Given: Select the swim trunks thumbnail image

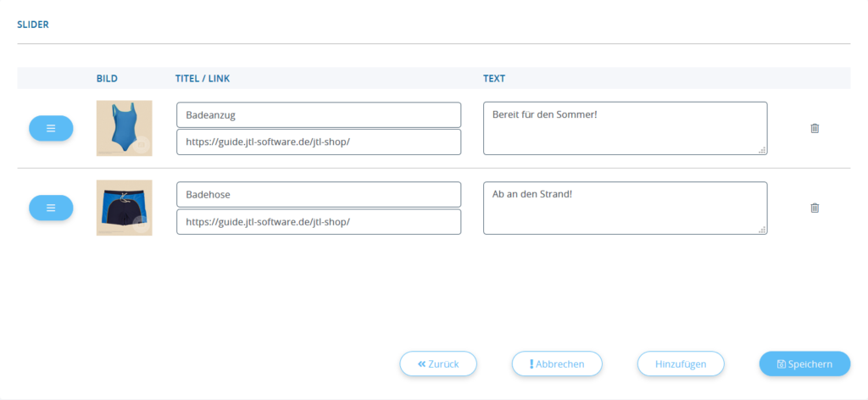Looking at the screenshot, I should (x=120, y=205).
